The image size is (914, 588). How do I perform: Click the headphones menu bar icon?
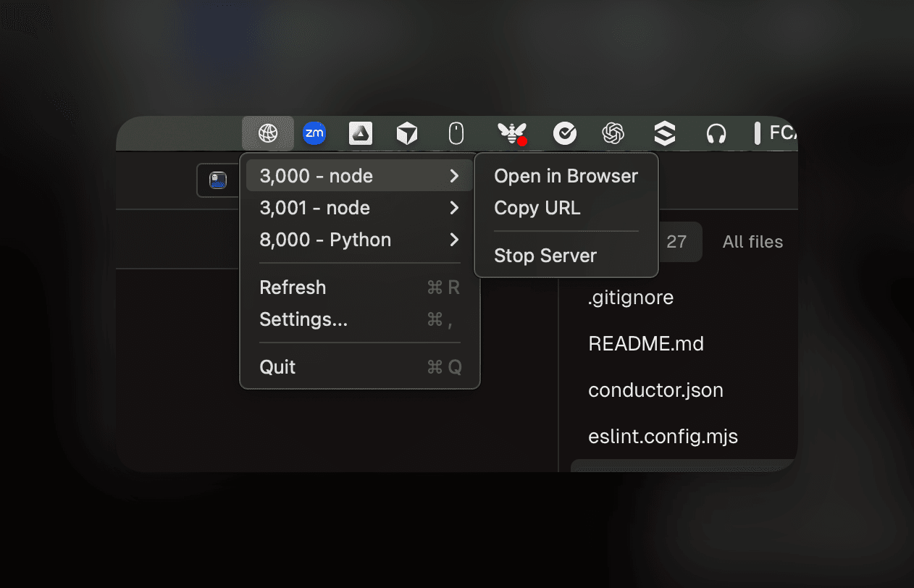(x=716, y=133)
